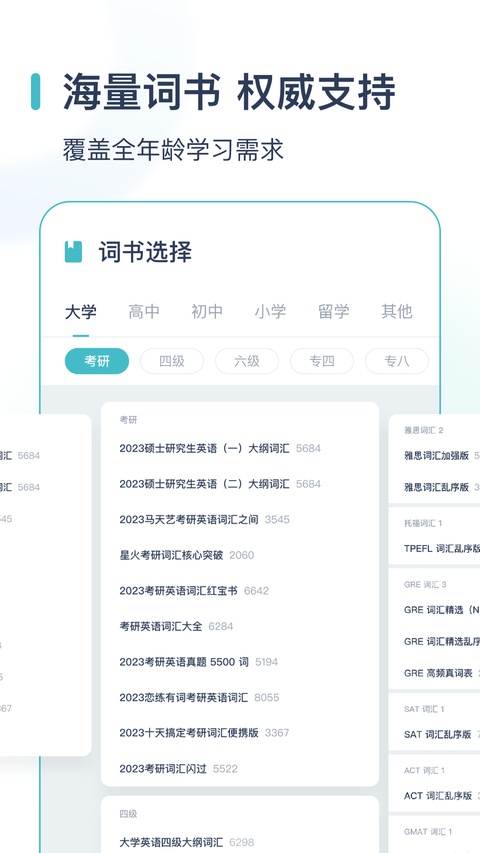Select 2023考研英语真题 5500 词
480x853 pixels.
pyautogui.click(x=184, y=662)
